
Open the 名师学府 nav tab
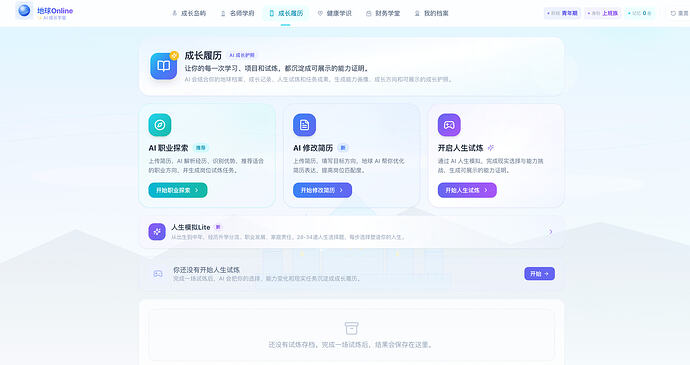pos(237,14)
